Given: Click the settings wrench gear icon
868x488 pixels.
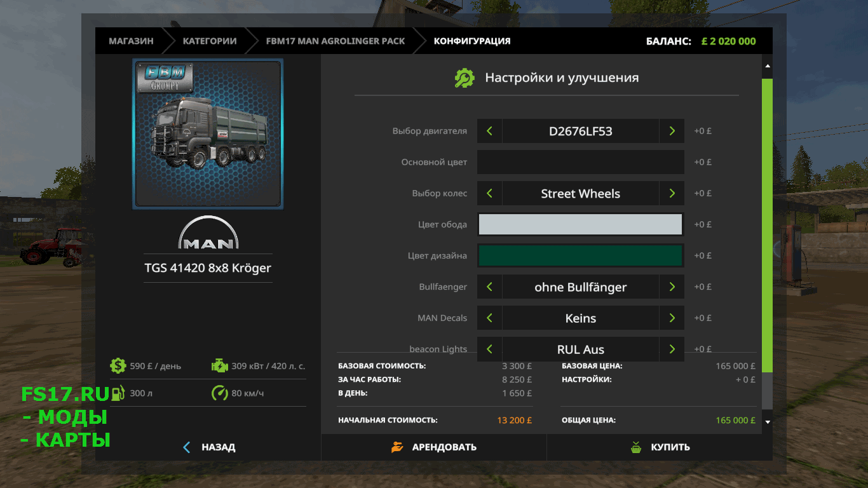Looking at the screenshot, I should click(x=465, y=78).
